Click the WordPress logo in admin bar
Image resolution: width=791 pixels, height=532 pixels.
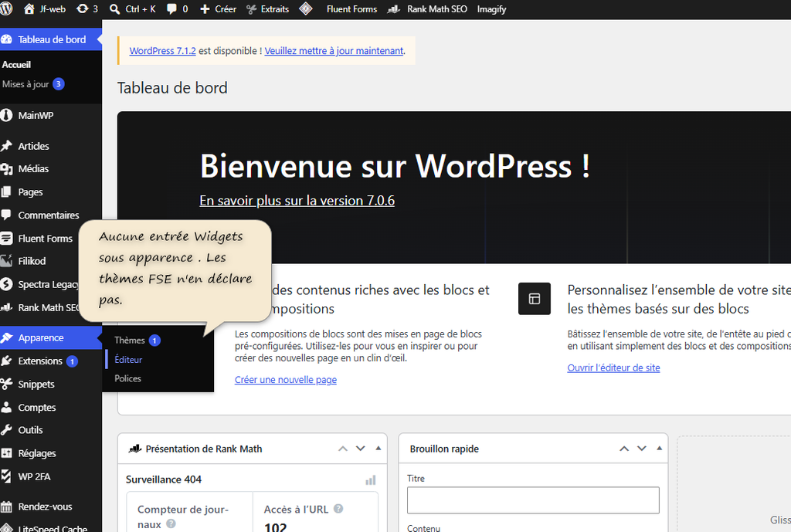tap(6, 9)
